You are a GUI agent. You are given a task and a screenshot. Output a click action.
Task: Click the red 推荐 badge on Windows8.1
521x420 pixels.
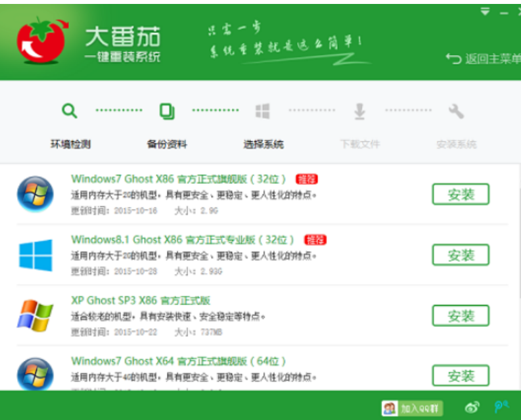point(315,240)
